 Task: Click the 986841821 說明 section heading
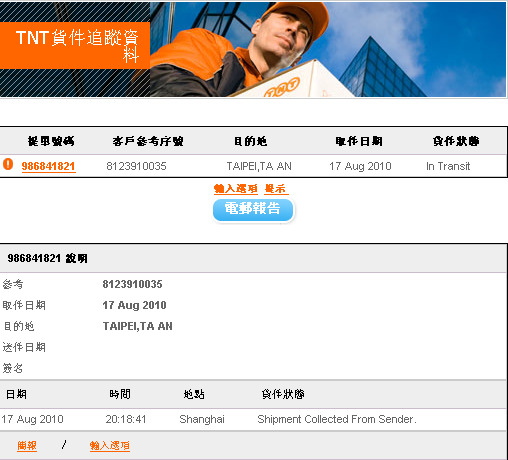[47, 258]
